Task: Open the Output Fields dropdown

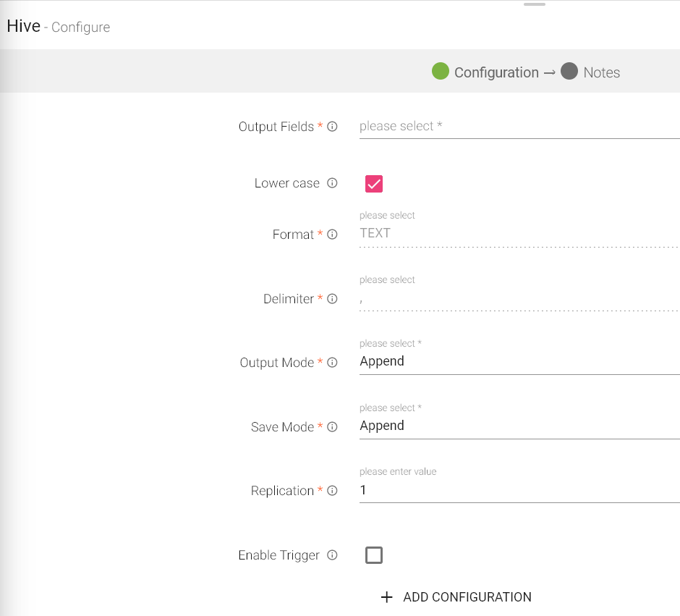Action: click(518, 127)
